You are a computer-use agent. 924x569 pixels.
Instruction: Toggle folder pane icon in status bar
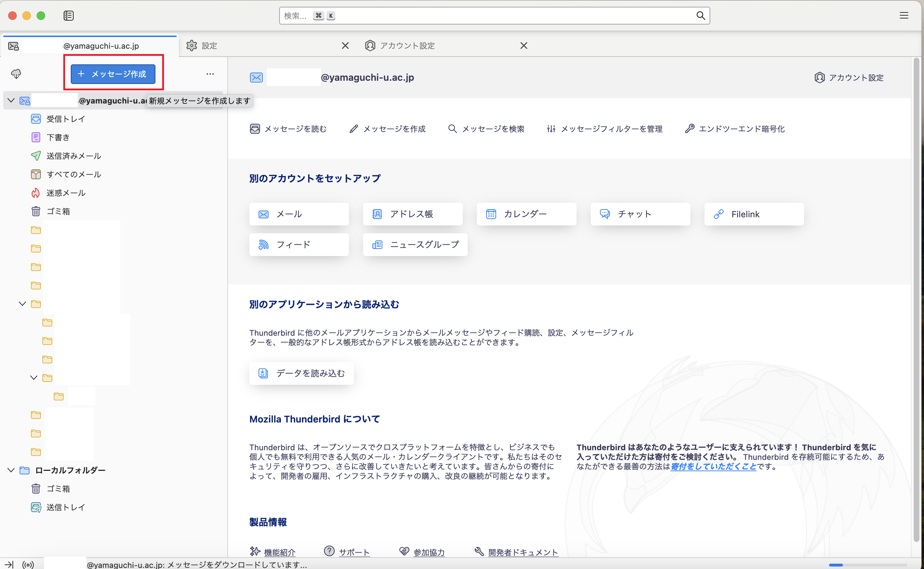pyautogui.click(x=9, y=564)
